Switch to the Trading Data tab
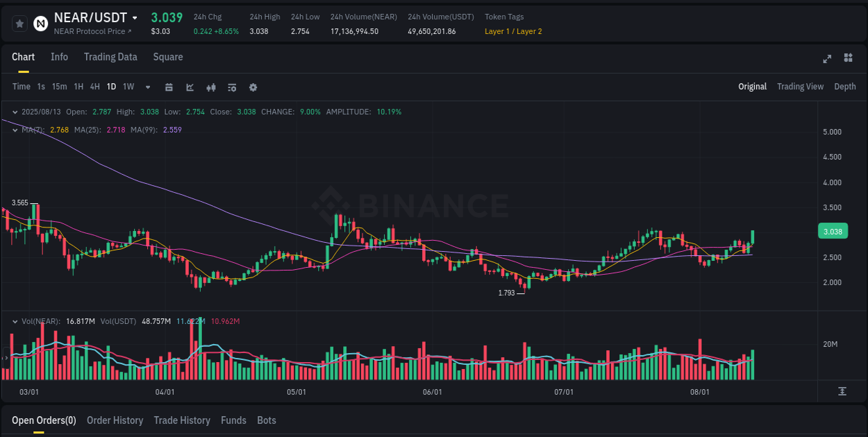This screenshot has width=868, height=437. coord(110,57)
